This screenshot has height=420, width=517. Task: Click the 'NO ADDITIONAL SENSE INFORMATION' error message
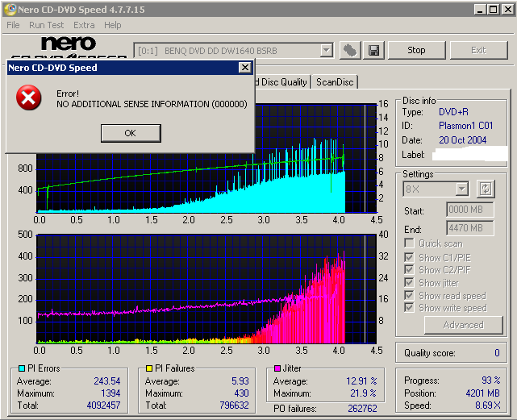pos(152,104)
